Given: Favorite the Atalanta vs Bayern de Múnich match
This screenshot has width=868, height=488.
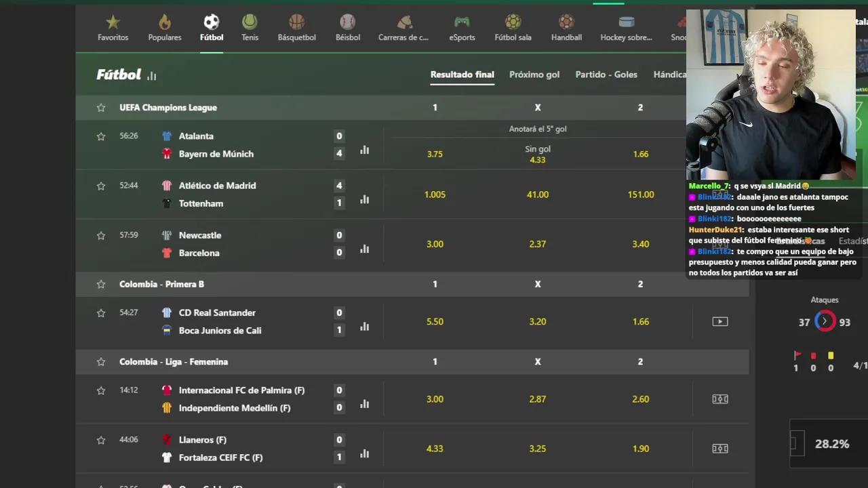Looking at the screenshot, I should coord(101,136).
